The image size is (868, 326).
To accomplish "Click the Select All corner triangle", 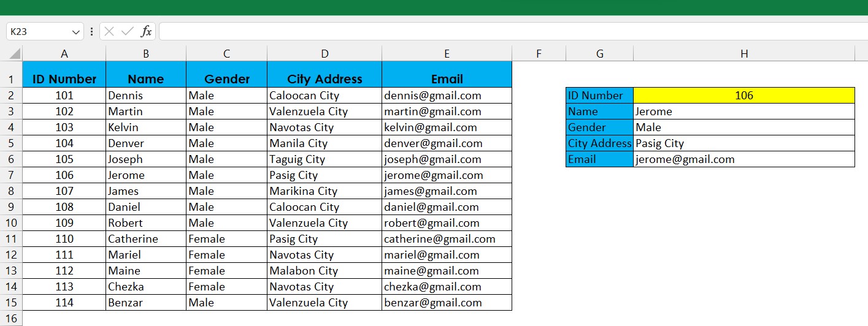I will coord(15,54).
